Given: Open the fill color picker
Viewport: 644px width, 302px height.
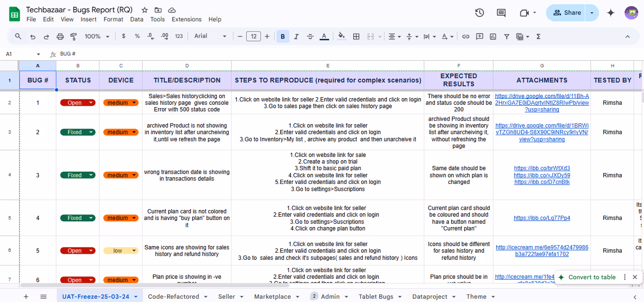Looking at the screenshot, I should pyautogui.click(x=341, y=37).
